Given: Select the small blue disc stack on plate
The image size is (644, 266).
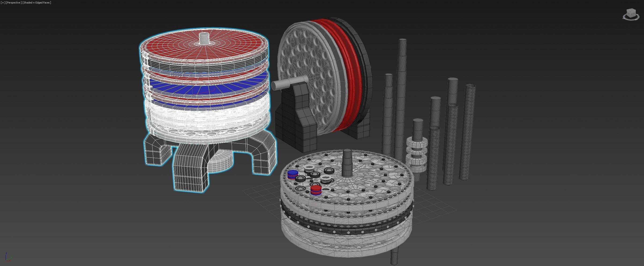Looking at the screenshot, I should point(292,174).
